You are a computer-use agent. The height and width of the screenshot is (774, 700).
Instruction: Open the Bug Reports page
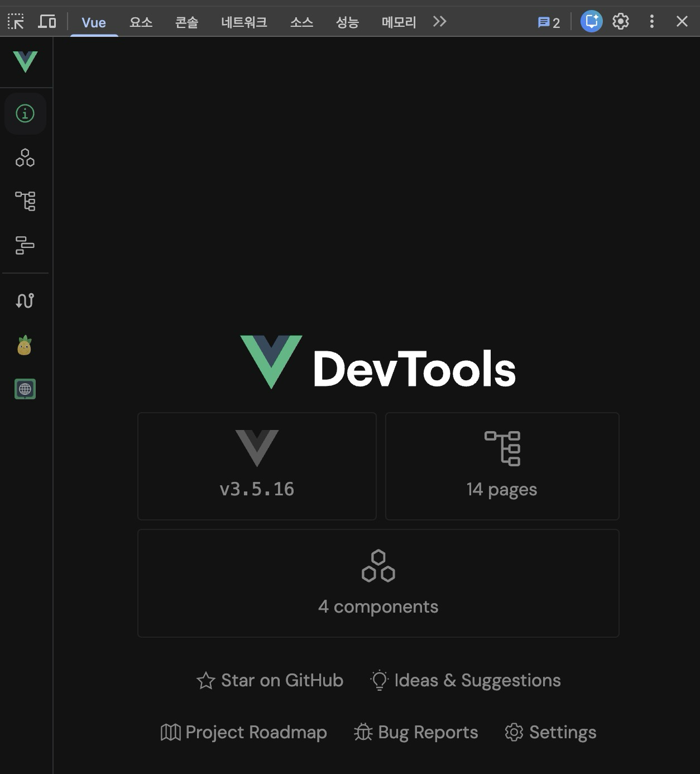pos(416,732)
